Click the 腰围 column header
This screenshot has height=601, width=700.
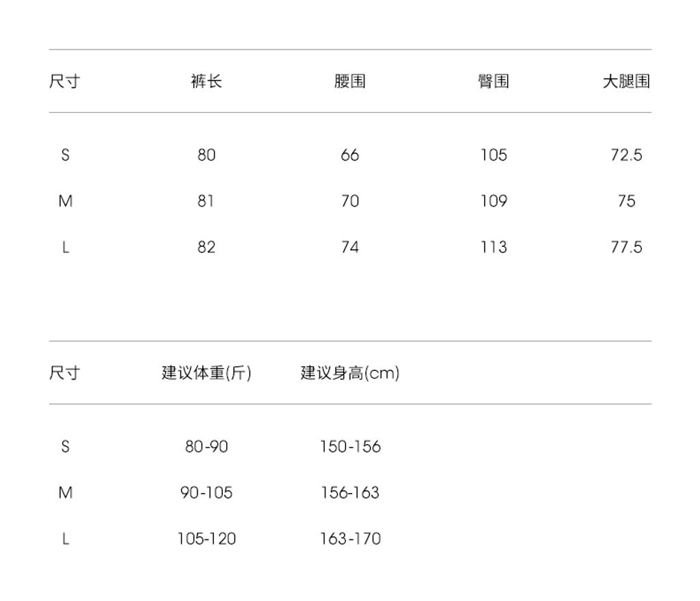[x=350, y=81]
